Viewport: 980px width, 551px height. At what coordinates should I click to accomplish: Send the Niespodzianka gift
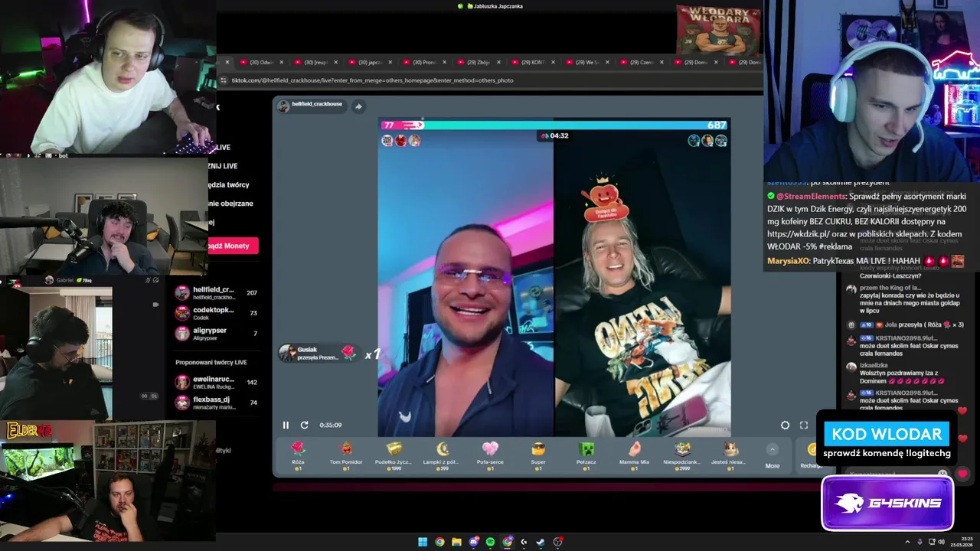[x=682, y=455]
